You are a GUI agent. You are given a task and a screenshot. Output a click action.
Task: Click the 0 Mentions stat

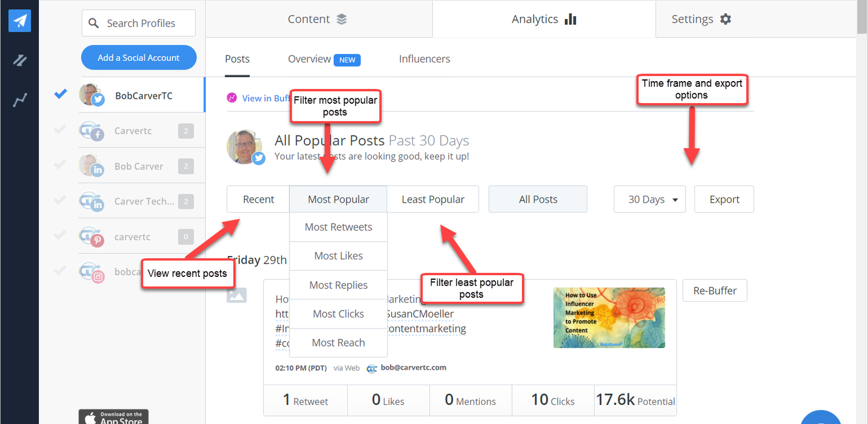[x=470, y=400]
